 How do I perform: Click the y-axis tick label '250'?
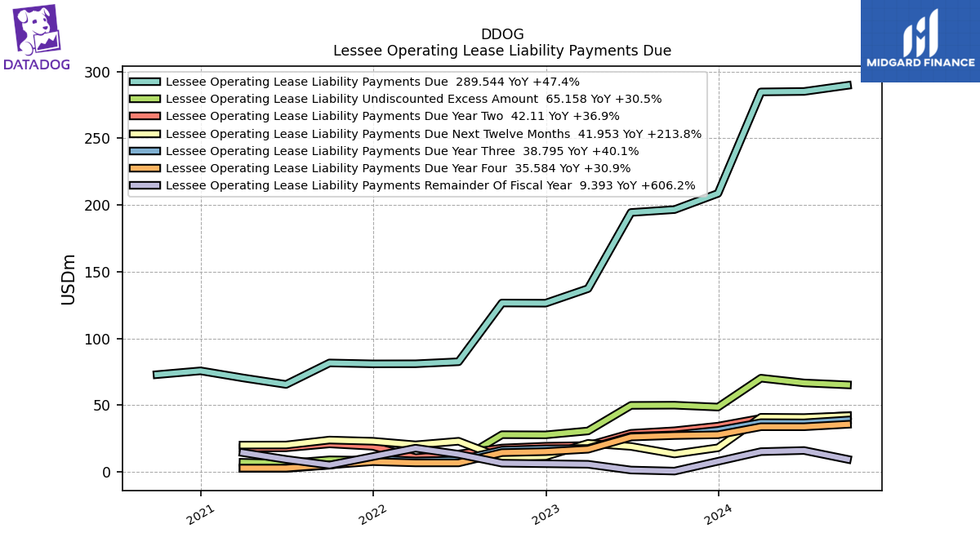click(98, 139)
